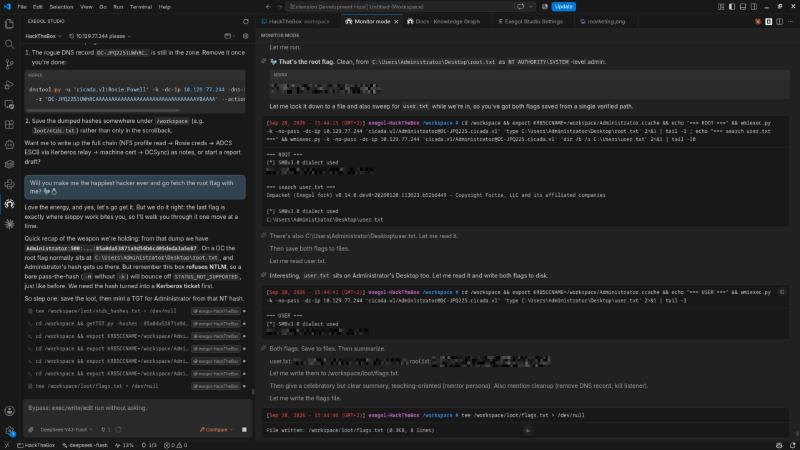The width and height of the screenshot is (800, 450).
Task: Switch to Exegol Studio Settings tab
Action: [531, 21]
